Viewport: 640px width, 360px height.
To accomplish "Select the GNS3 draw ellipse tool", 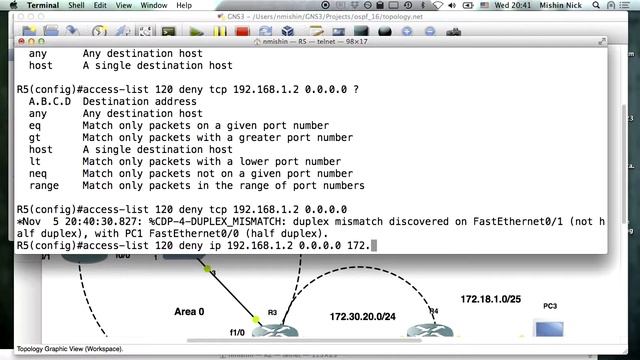I will pos(384,31).
